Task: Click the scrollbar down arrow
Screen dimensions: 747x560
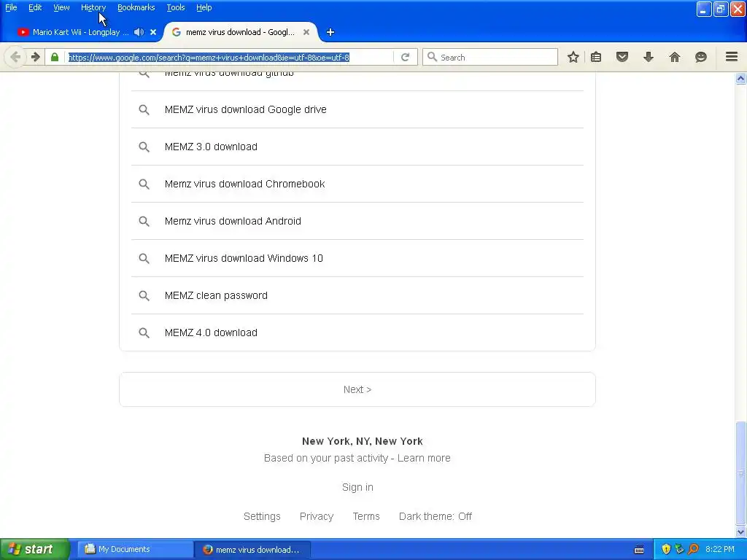Action: point(741,532)
